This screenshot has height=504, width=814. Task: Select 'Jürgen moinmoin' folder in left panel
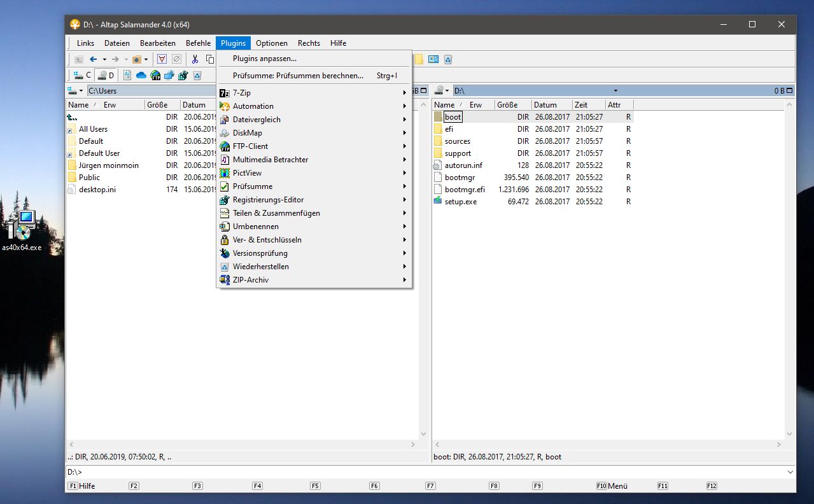108,165
